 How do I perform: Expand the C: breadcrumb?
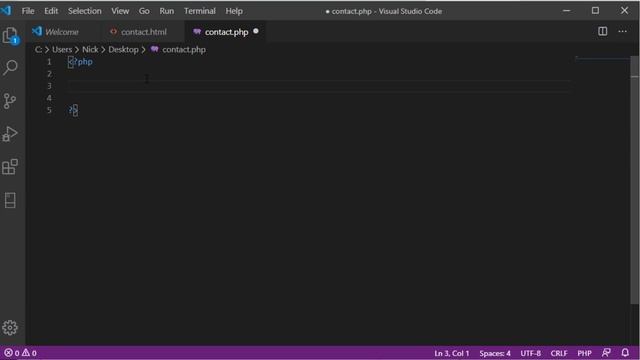(x=38, y=49)
